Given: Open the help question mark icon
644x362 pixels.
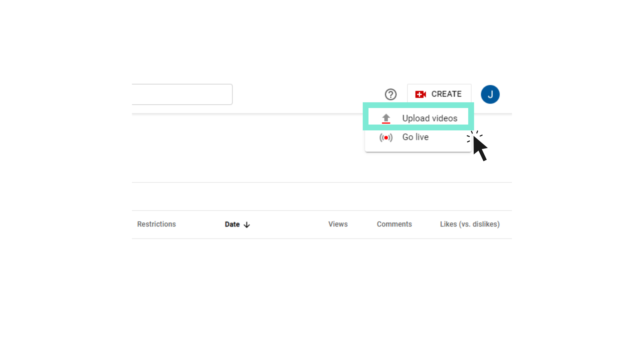Looking at the screenshot, I should (x=391, y=94).
